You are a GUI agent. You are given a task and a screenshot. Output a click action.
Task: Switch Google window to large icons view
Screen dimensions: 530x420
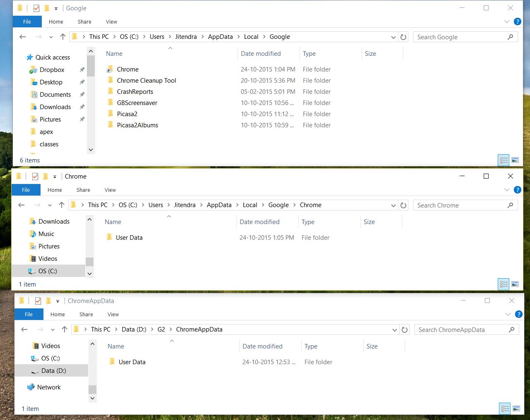coord(515,160)
